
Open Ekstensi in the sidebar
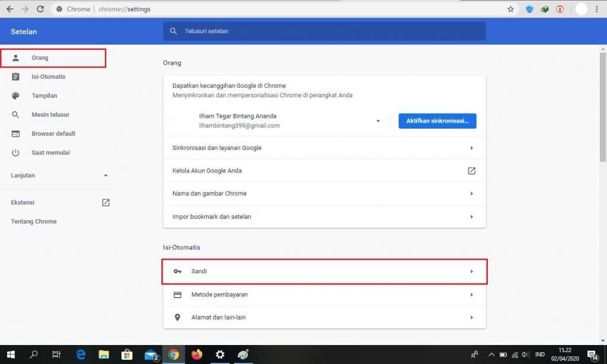pyautogui.click(x=58, y=203)
